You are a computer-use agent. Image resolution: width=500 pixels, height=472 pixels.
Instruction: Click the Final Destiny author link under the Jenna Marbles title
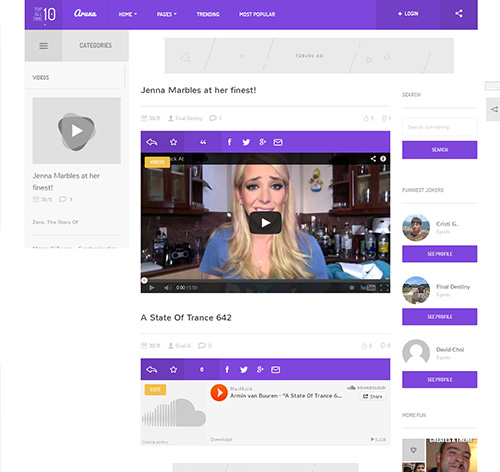click(189, 118)
